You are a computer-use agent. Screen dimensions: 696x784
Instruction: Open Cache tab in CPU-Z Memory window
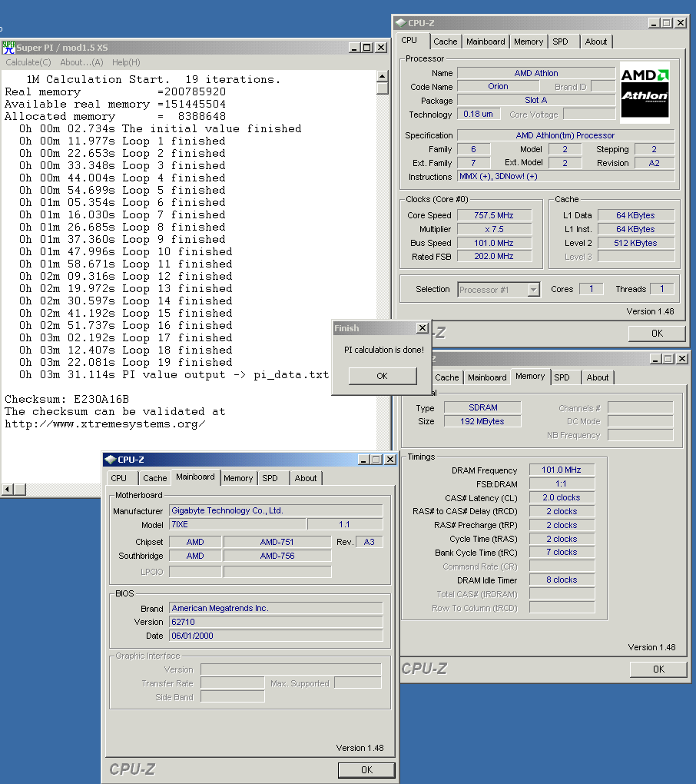[x=446, y=377]
